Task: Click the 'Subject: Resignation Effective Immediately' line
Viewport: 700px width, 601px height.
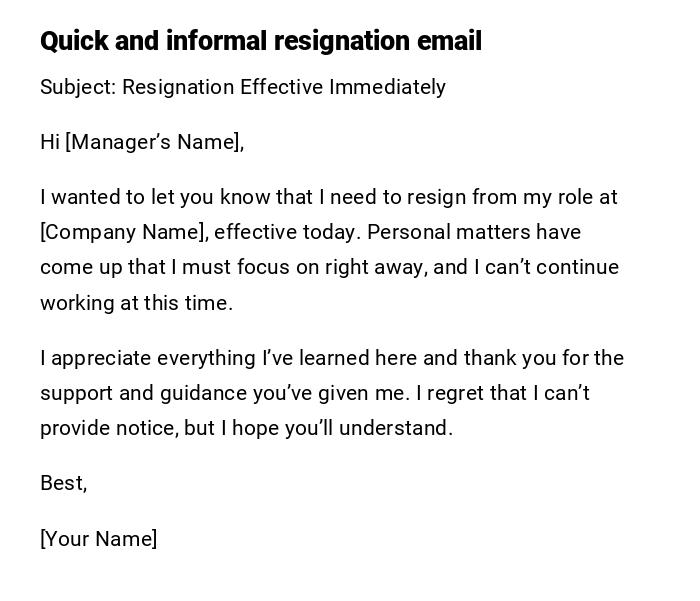Action: click(242, 87)
